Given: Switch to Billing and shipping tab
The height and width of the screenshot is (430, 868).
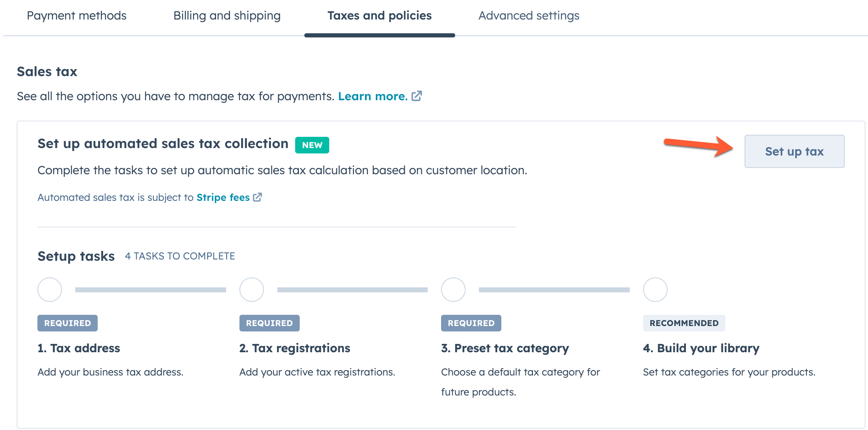Looking at the screenshot, I should click(227, 16).
